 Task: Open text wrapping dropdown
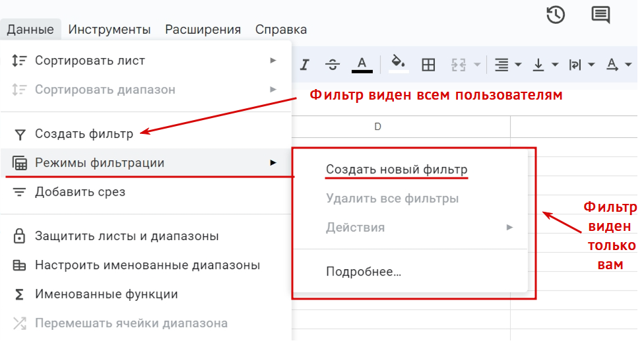[x=581, y=65]
